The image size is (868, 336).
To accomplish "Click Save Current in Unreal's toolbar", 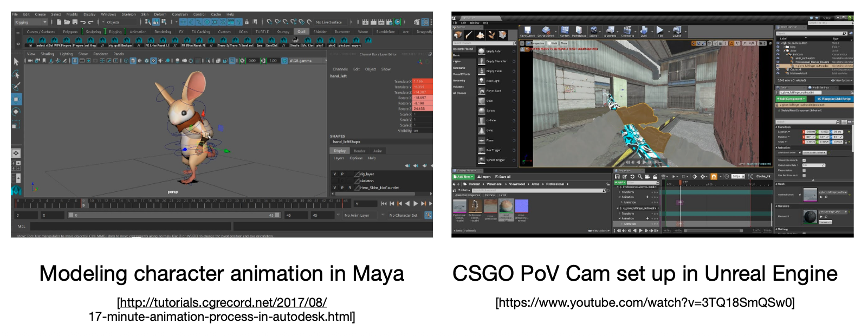I will [527, 31].
